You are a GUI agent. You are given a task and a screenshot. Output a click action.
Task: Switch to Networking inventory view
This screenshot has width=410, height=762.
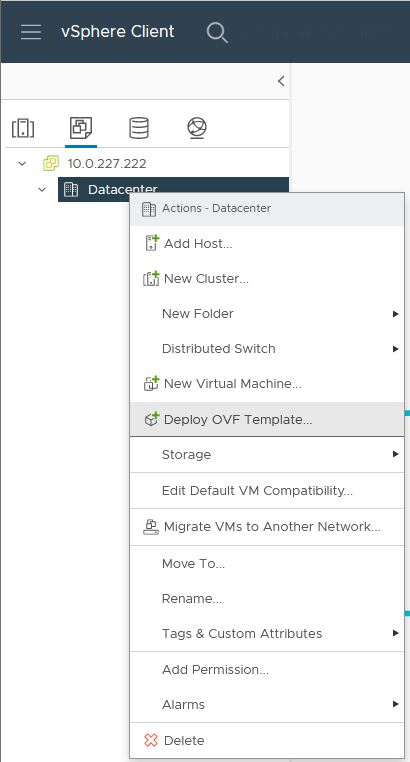[x=197, y=128]
